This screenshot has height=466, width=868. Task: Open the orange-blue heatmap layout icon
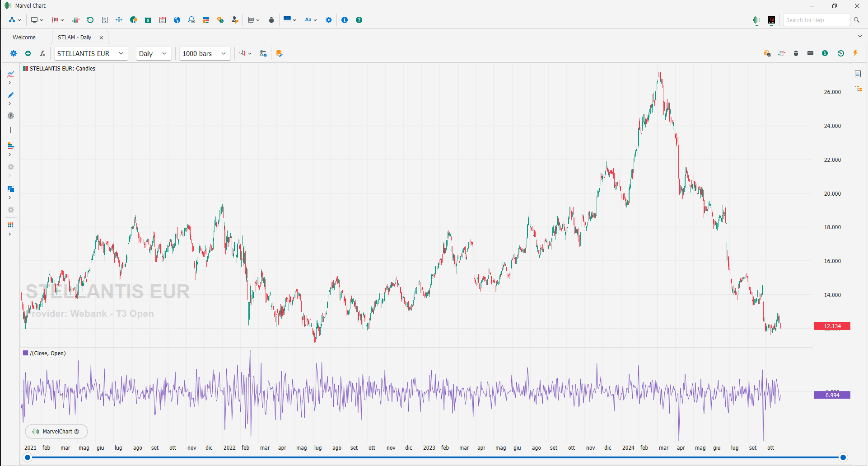pos(206,20)
